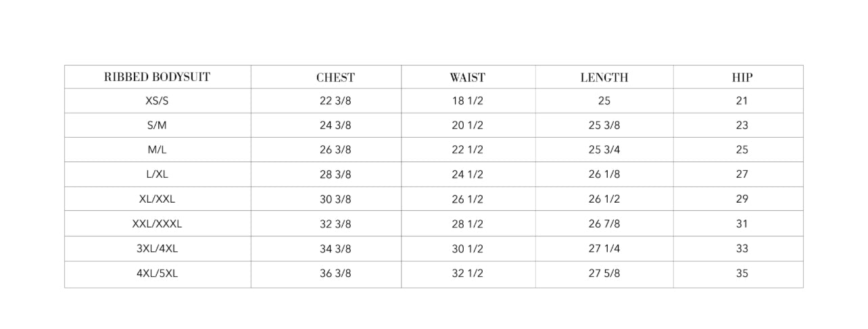Select the 3XL/4XL size row label
The height and width of the screenshot is (329, 868).
(157, 249)
